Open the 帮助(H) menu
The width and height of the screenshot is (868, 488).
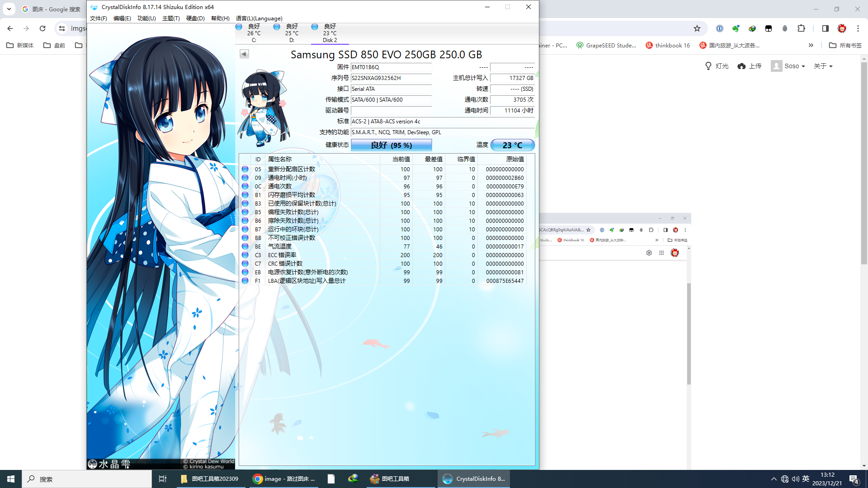pos(220,19)
